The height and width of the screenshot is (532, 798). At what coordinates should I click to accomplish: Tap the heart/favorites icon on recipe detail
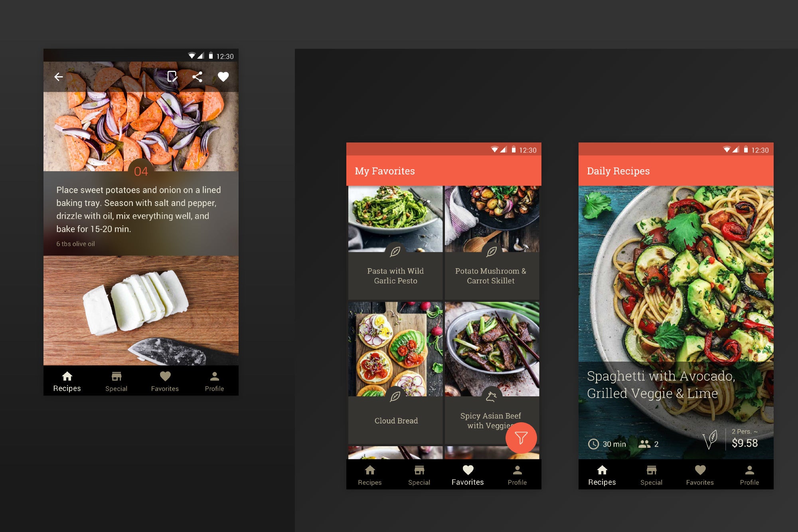click(223, 75)
